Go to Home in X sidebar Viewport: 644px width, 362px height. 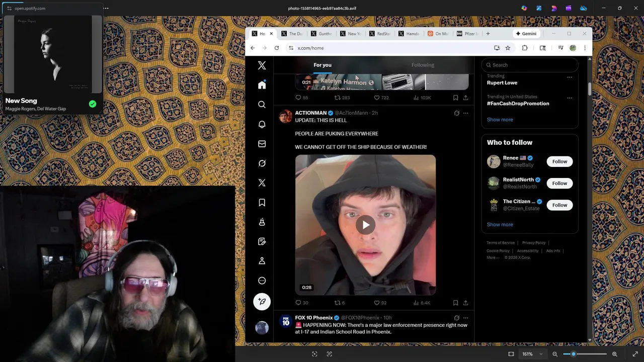[262, 85]
